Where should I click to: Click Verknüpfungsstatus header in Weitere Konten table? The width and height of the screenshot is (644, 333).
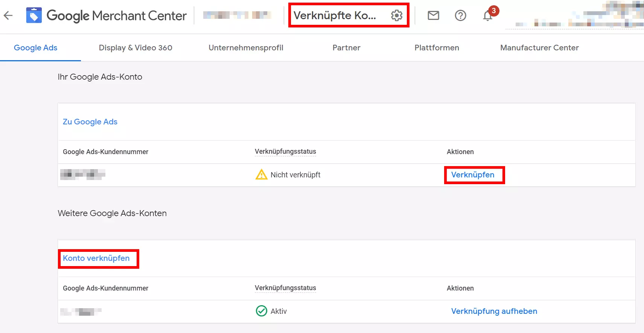click(285, 288)
